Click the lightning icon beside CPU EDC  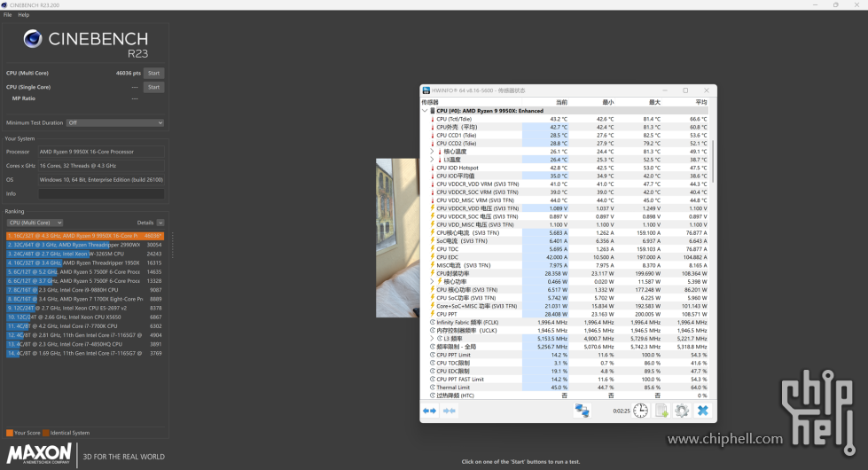(433, 257)
